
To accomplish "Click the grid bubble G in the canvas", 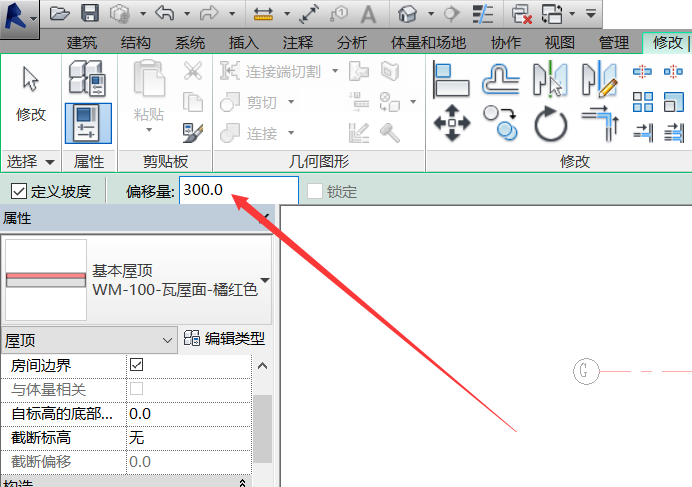I will (x=586, y=371).
